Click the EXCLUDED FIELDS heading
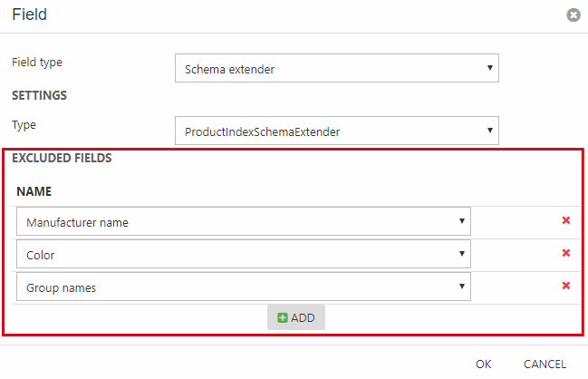Image resolution: width=588 pixels, height=379 pixels. click(x=62, y=158)
